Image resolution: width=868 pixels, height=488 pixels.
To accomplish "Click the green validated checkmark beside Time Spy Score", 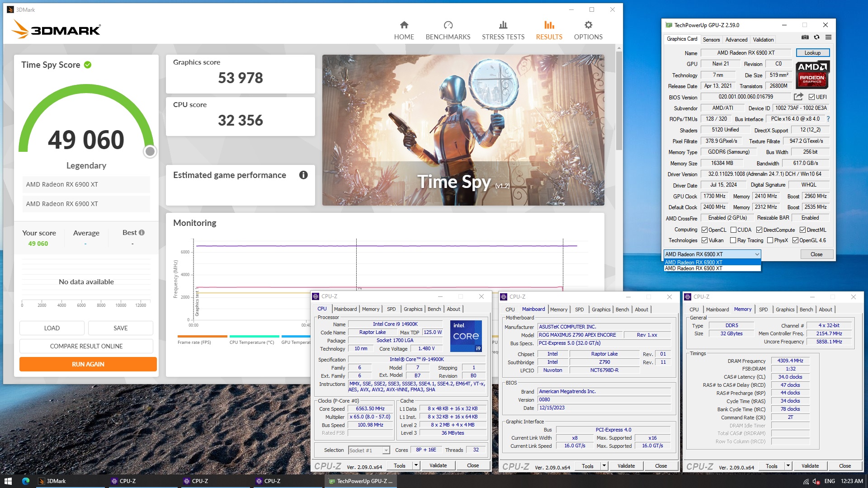I will [x=88, y=65].
